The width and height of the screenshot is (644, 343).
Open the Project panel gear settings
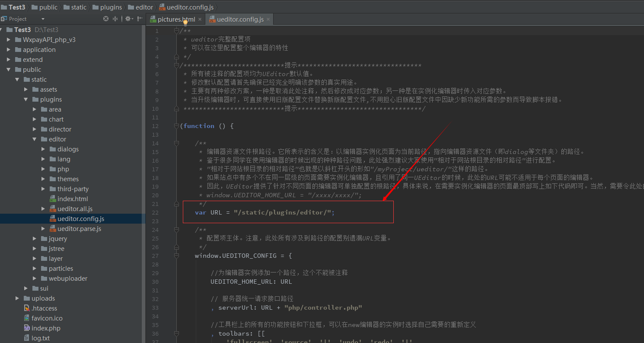(128, 19)
